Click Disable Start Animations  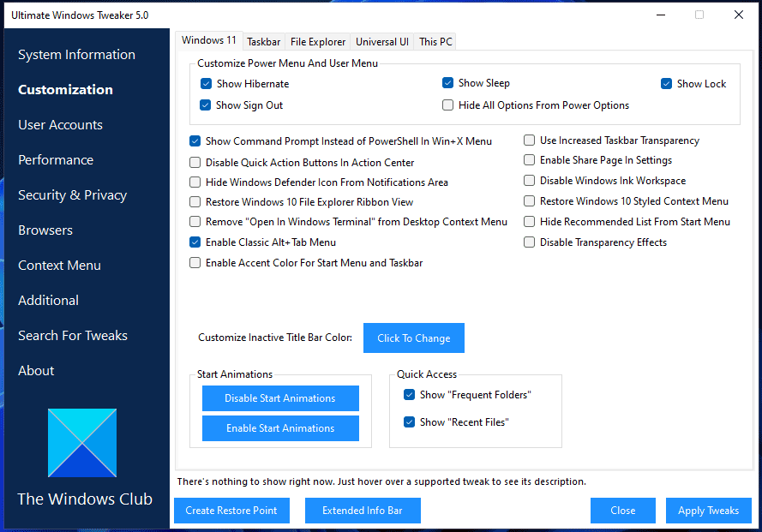(280, 398)
